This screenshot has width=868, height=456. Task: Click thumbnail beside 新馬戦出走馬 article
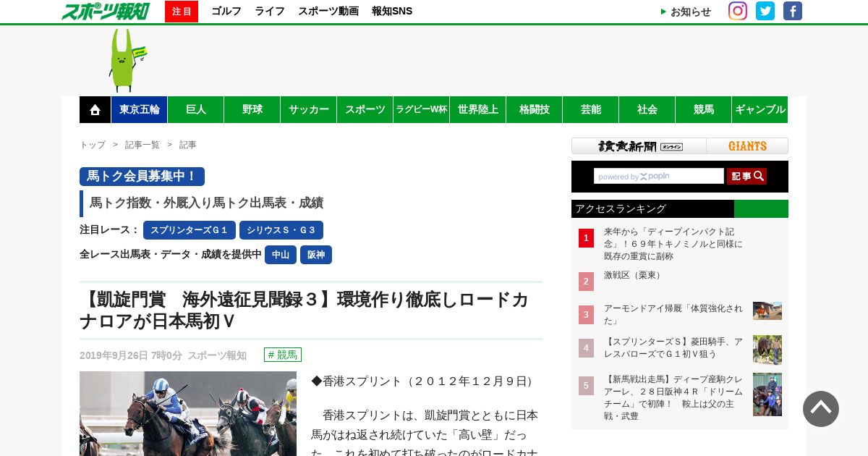(x=767, y=394)
